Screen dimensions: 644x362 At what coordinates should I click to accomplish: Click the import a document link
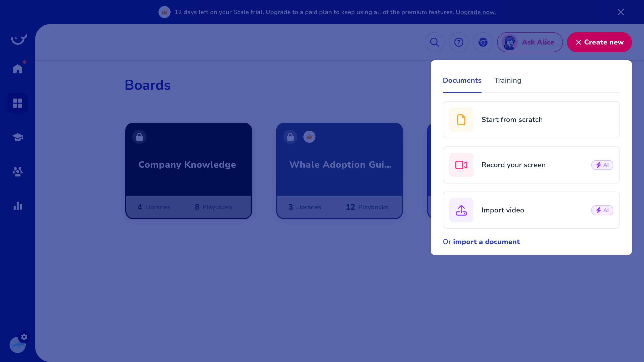(x=486, y=242)
